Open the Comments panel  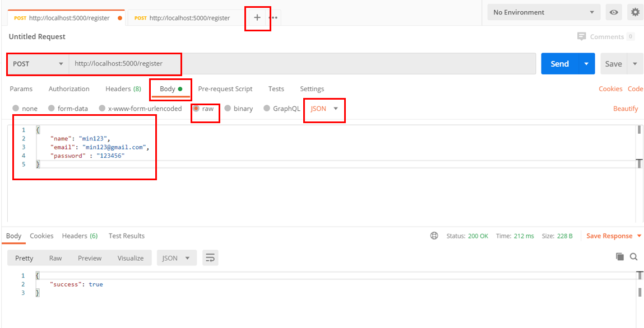tap(606, 36)
